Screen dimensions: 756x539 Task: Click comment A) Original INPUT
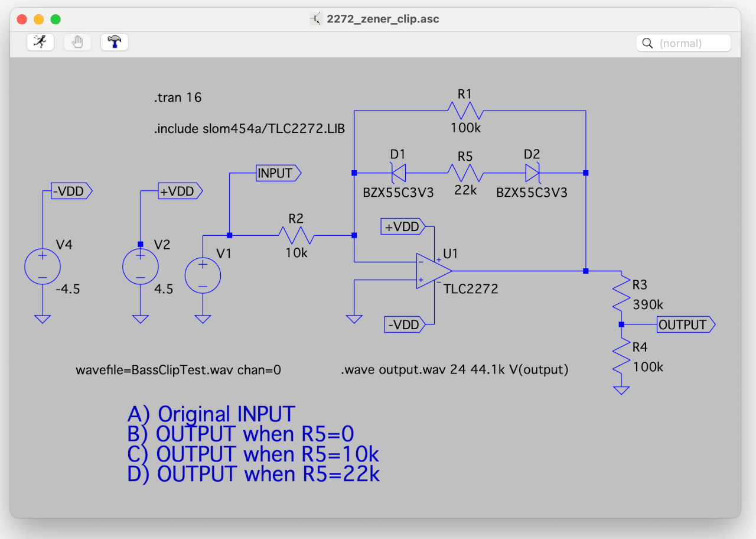coord(211,414)
